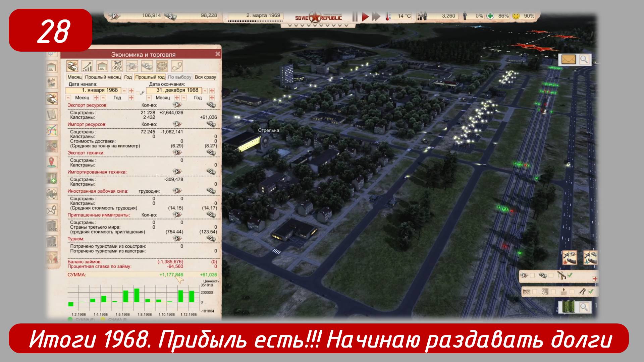Toggle the wrench maintenance checkbox
The height and width of the screenshot is (362, 644).
click(591, 292)
